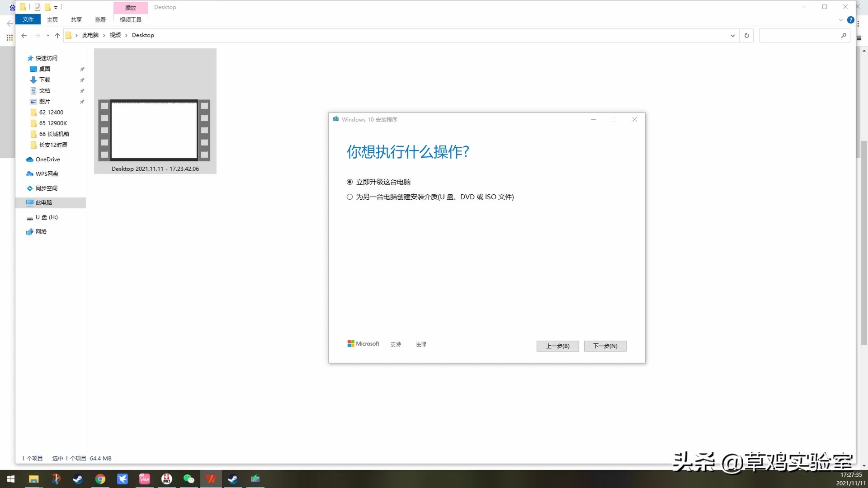Open the bilibili app from the taskbar
This screenshot has height=488, width=868.
pyautogui.click(x=144, y=479)
